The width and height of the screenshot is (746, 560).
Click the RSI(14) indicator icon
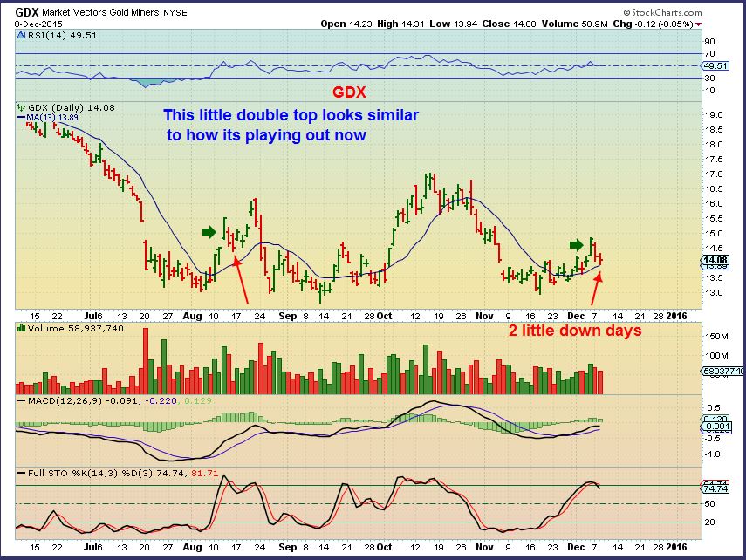(21, 35)
